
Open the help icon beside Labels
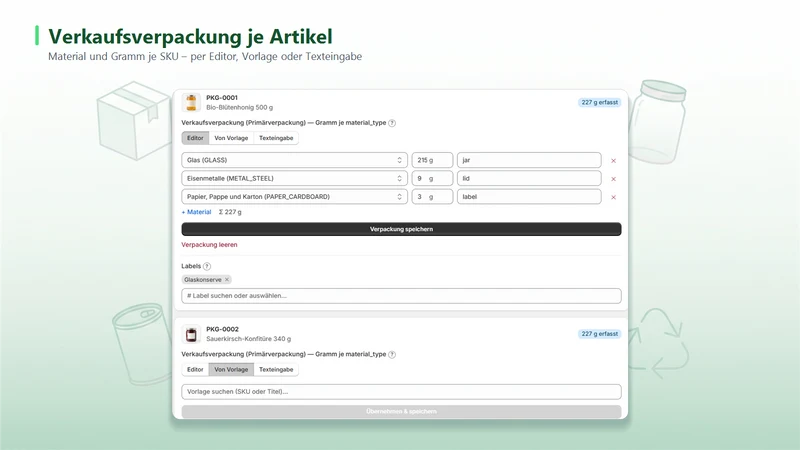tap(207, 266)
